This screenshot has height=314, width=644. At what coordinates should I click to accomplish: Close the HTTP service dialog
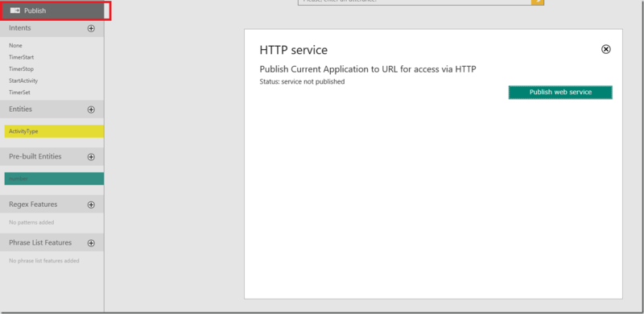606,49
